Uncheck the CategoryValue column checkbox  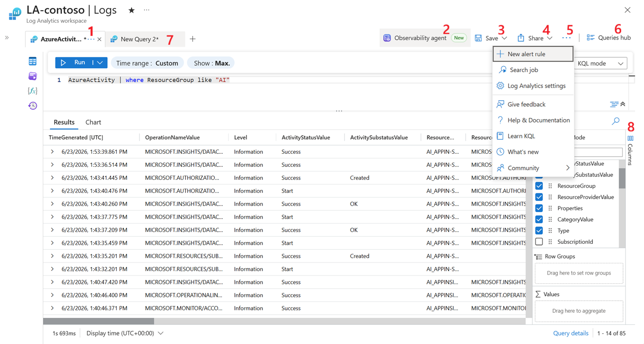click(x=539, y=220)
